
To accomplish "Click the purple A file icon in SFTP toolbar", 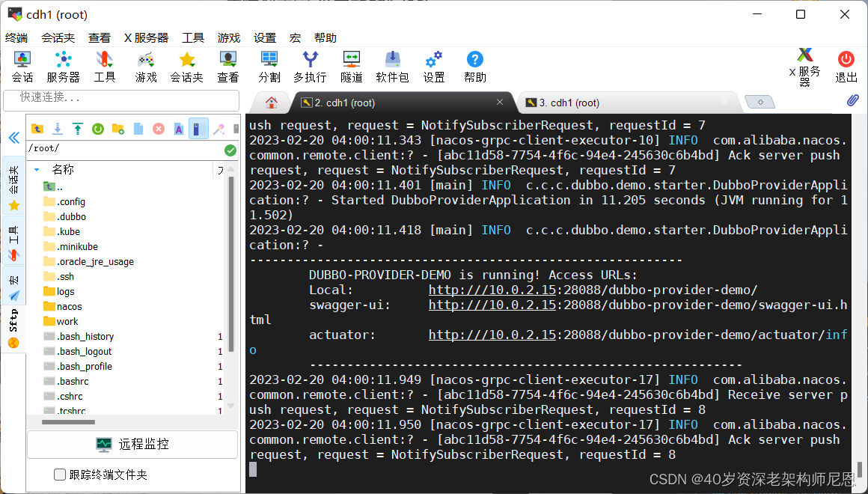I will (179, 129).
